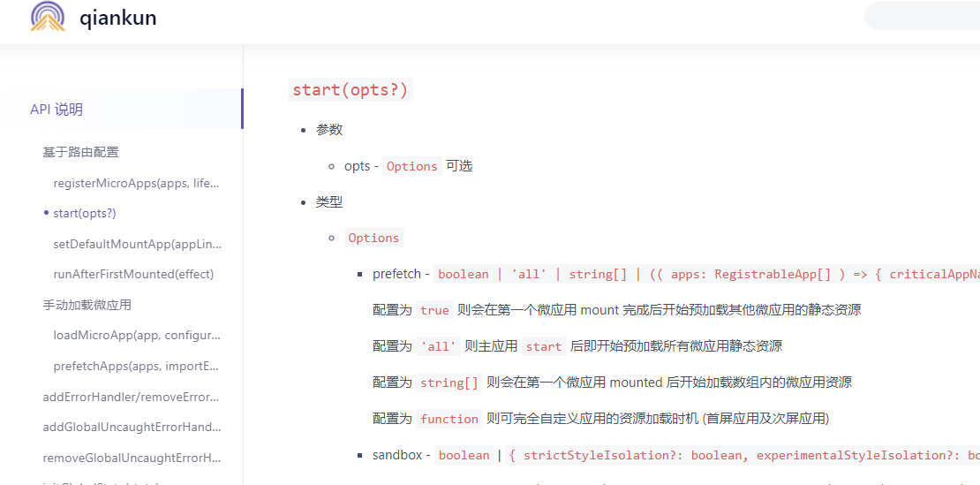Open removeGlobalUncaughtErrorH... entry
The width and height of the screenshot is (980, 485).
[x=132, y=458]
